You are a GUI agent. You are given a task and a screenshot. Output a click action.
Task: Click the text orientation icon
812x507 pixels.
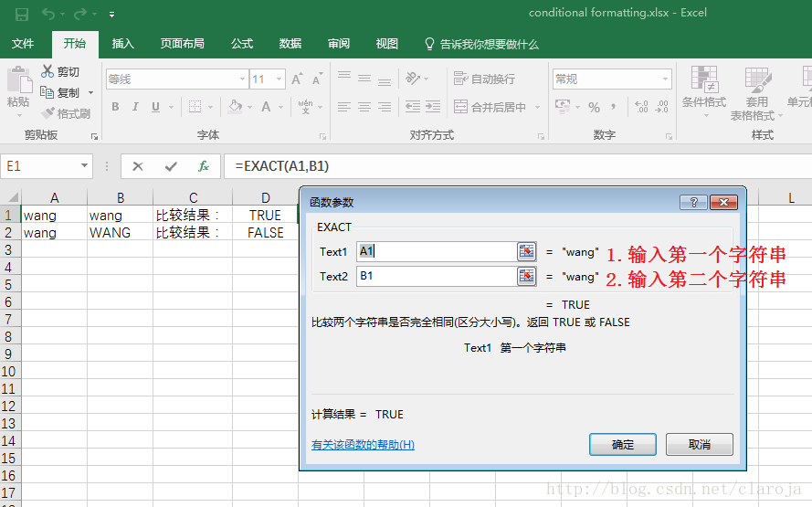tap(413, 79)
